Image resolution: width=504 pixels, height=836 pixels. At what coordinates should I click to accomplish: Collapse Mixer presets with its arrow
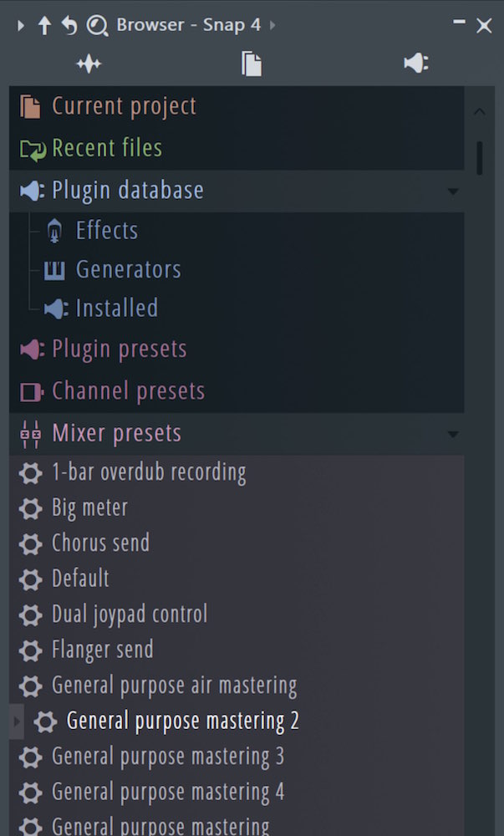click(x=453, y=435)
